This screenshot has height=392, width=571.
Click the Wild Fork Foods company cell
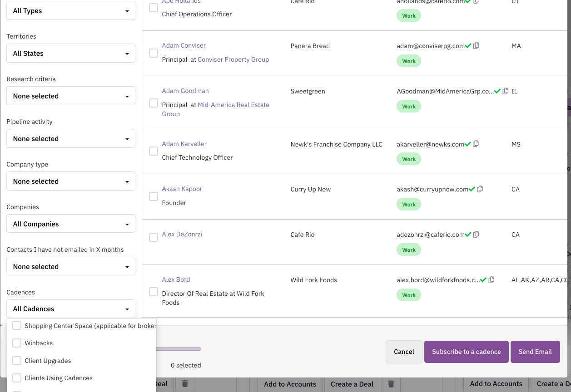pos(314,280)
